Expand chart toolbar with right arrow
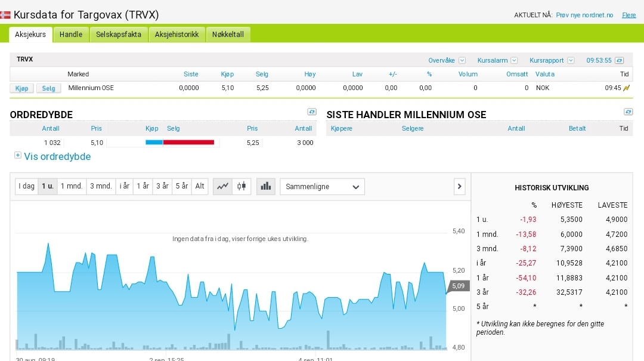This screenshot has height=361, width=644. pos(460,187)
